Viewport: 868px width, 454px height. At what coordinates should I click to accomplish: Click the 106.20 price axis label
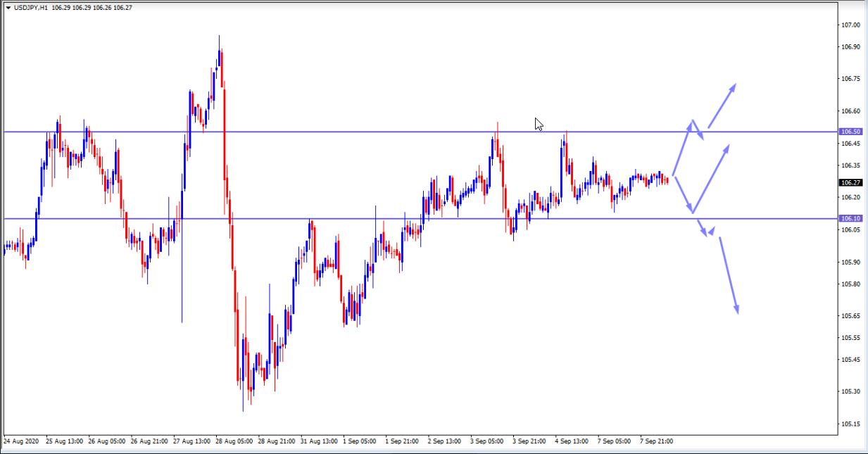click(850, 197)
